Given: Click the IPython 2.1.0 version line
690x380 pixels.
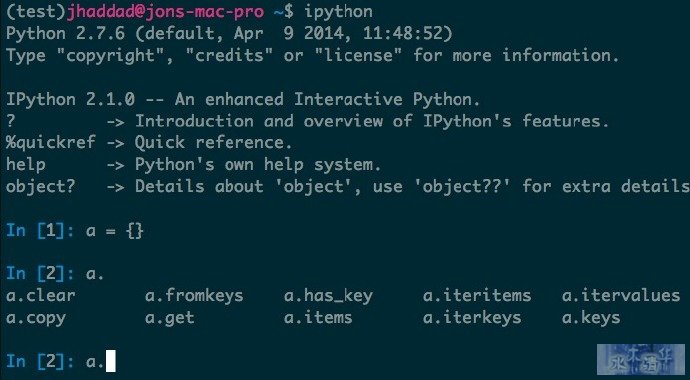Looking at the screenshot, I should 243,99.
